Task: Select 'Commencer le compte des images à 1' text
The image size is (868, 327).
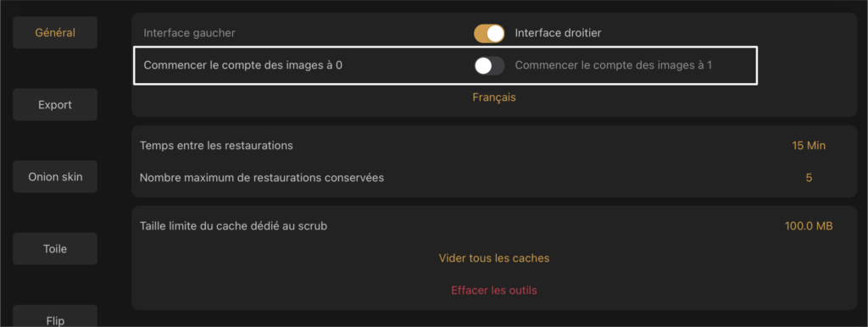Action: click(614, 65)
